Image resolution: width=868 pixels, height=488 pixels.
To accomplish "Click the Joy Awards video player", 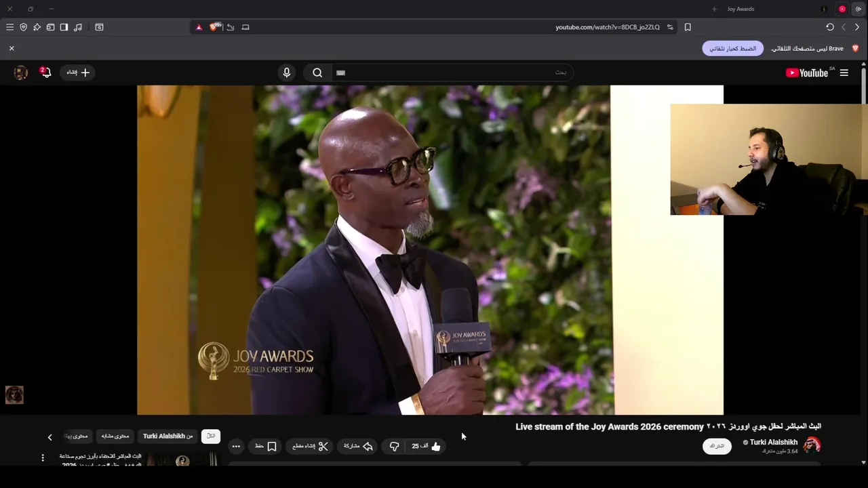I will [430, 249].
